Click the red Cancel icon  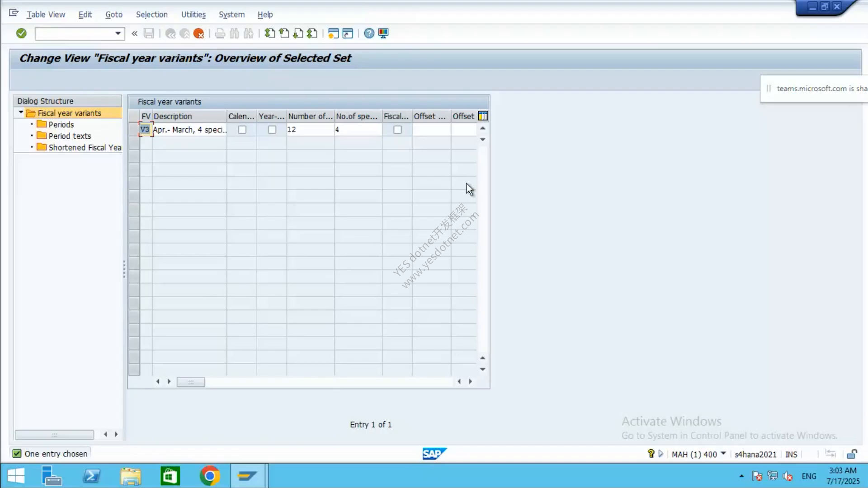[x=198, y=33]
